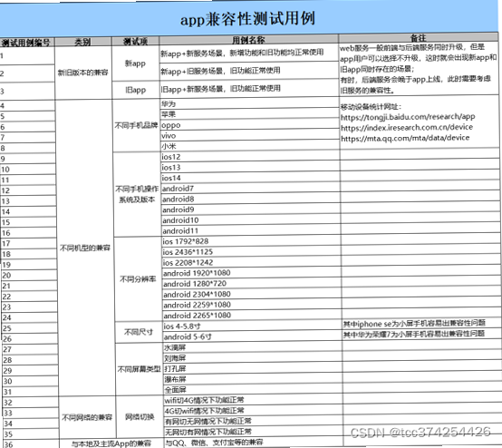Open the mta.qq.com data device link

[405, 138]
